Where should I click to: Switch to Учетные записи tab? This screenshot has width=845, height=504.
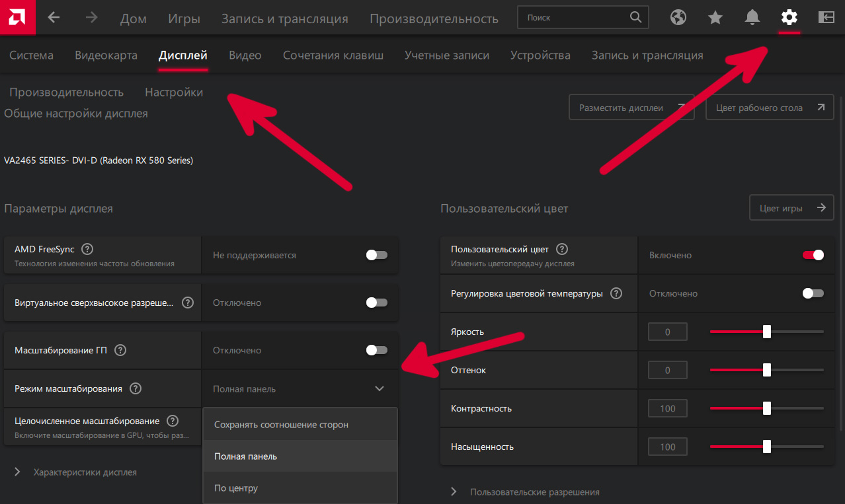pyautogui.click(x=447, y=55)
